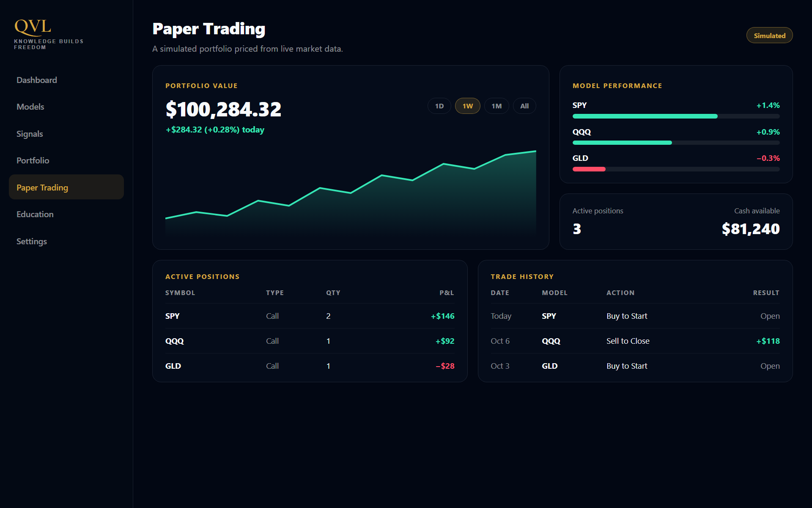Screen dimensions: 812x508
Task: Click QQQ model in Trade History
Action: pyautogui.click(x=551, y=341)
